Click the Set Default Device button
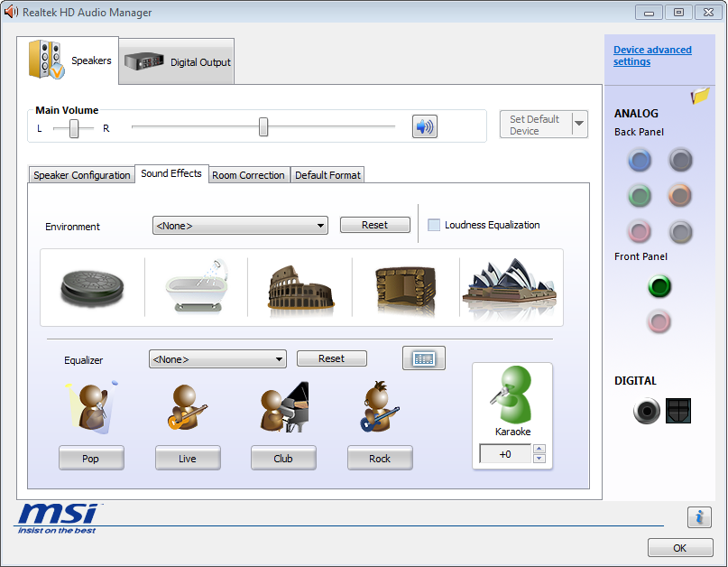The image size is (728, 567). (536, 125)
